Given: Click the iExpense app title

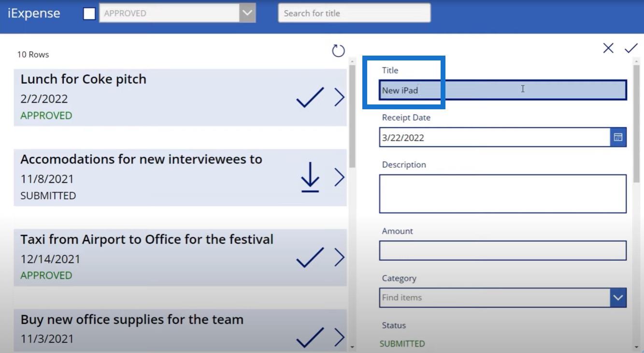Looking at the screenshot, I should (34, 13).
